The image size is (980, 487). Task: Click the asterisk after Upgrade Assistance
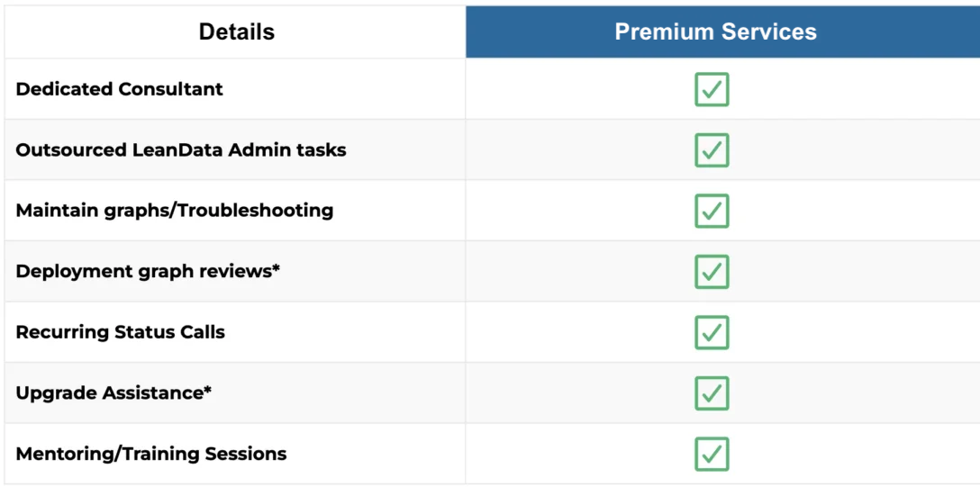(x=207, y=390)
